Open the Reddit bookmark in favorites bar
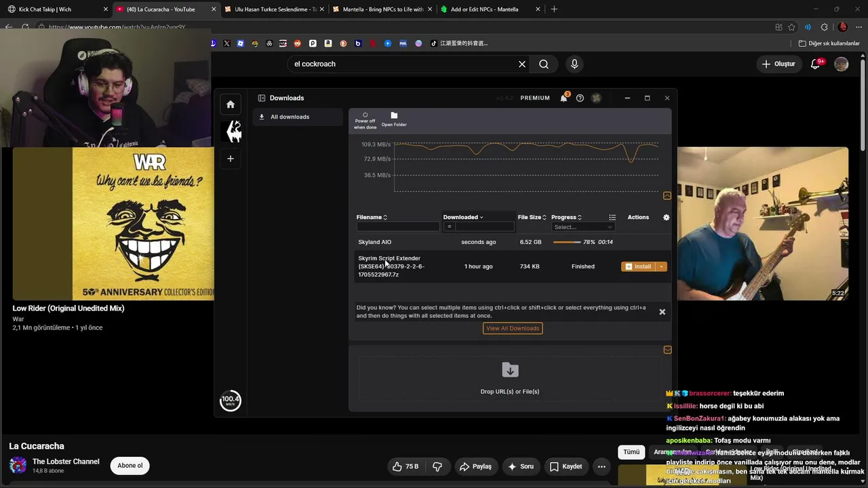Image resolution: width=868 pixels, height=488 pixels. (x=297, y=43)
